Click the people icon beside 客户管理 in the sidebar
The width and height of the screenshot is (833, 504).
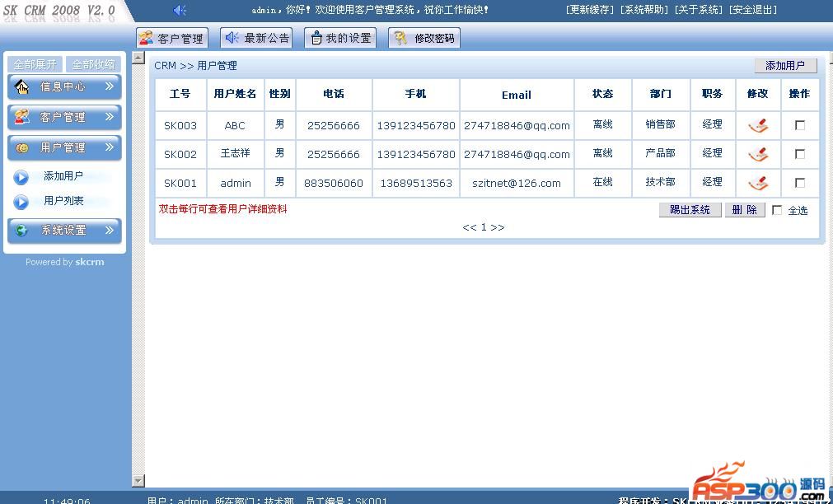point(21,117)
